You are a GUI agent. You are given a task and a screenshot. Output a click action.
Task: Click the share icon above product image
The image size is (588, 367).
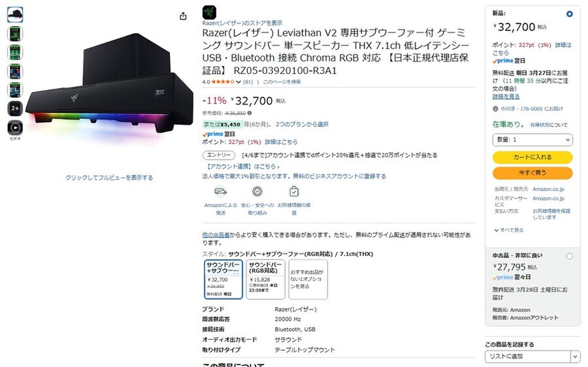tap(183, 16)
